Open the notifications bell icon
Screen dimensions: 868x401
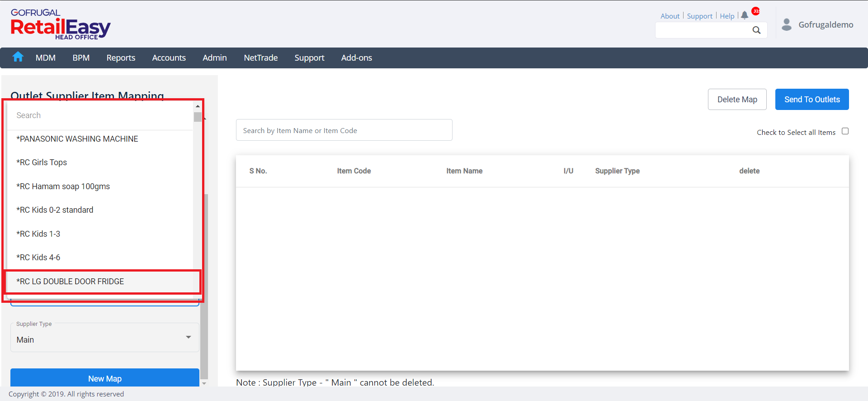(745, 15)
